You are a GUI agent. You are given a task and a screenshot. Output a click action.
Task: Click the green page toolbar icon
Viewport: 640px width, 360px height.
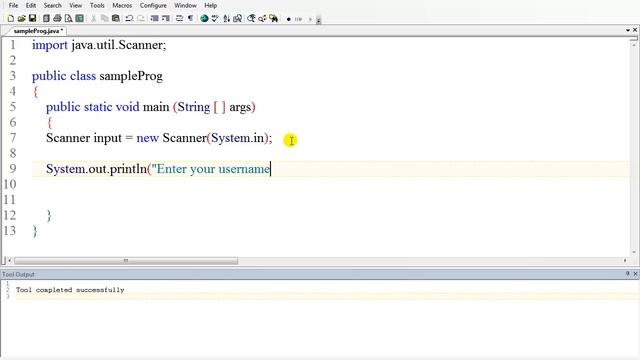pyautogui.click(x=80, y=18)
